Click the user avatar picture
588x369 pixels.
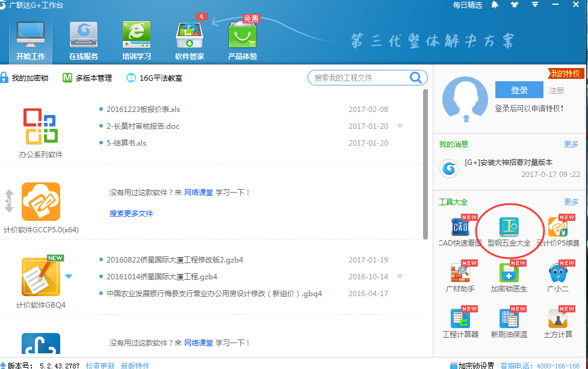tap(465, 100)
